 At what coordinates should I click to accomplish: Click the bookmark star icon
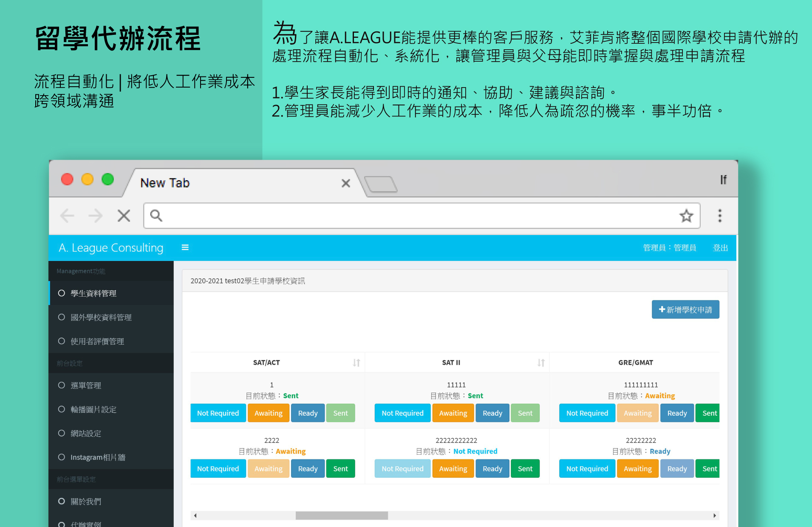pos(686,216)
